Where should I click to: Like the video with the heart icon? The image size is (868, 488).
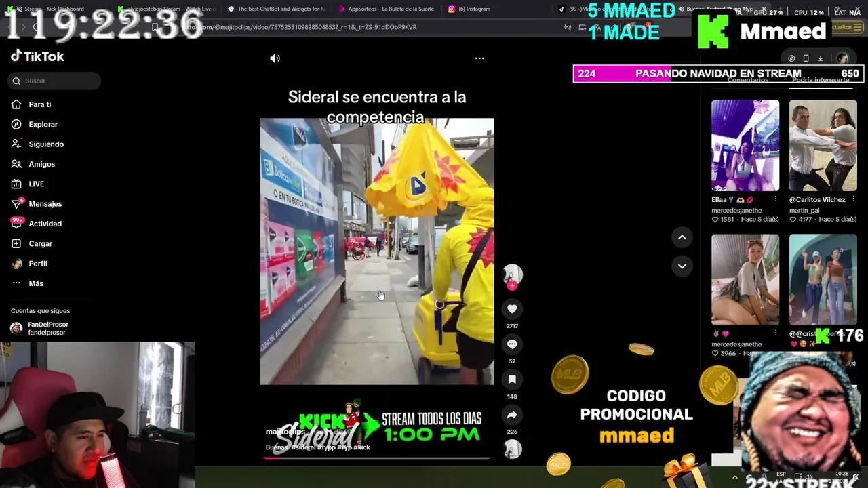(x=512, y=309)
